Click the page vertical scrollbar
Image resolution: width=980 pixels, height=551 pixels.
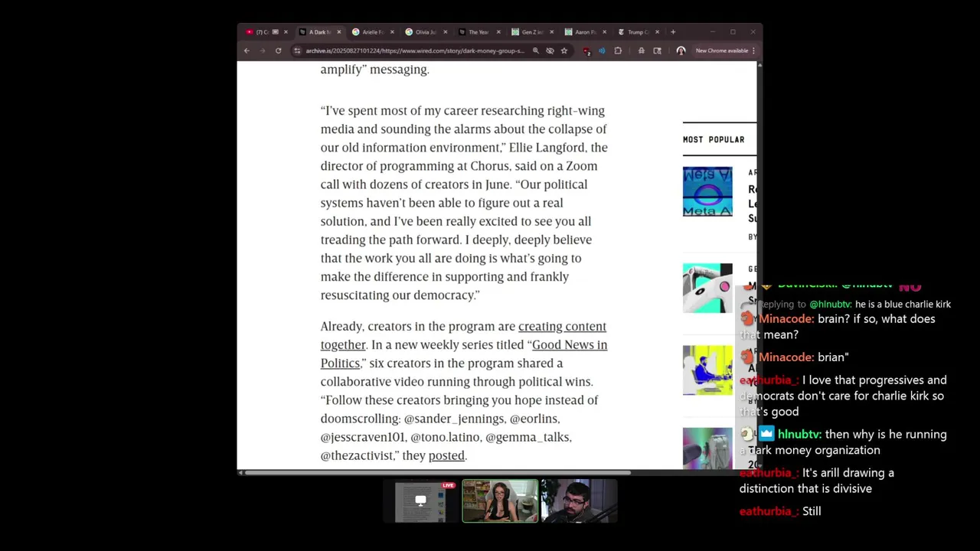(x=759, y=266)
